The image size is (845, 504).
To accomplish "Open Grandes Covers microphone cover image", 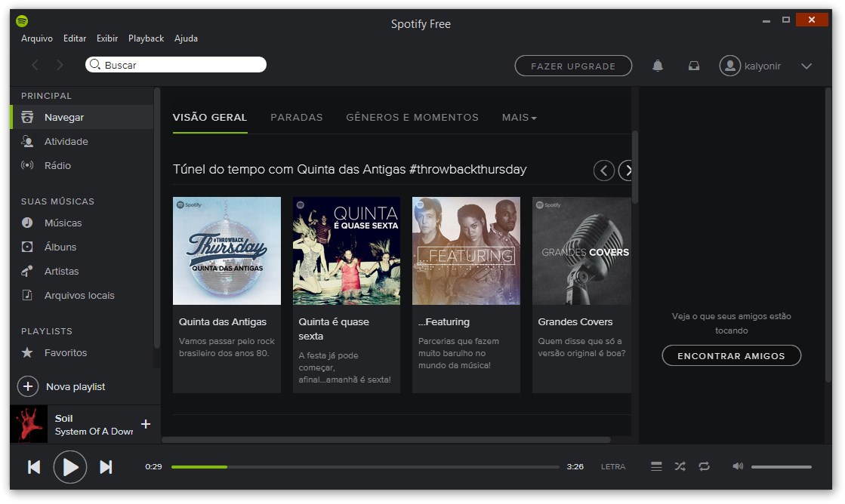I will (x=581, y=251).
